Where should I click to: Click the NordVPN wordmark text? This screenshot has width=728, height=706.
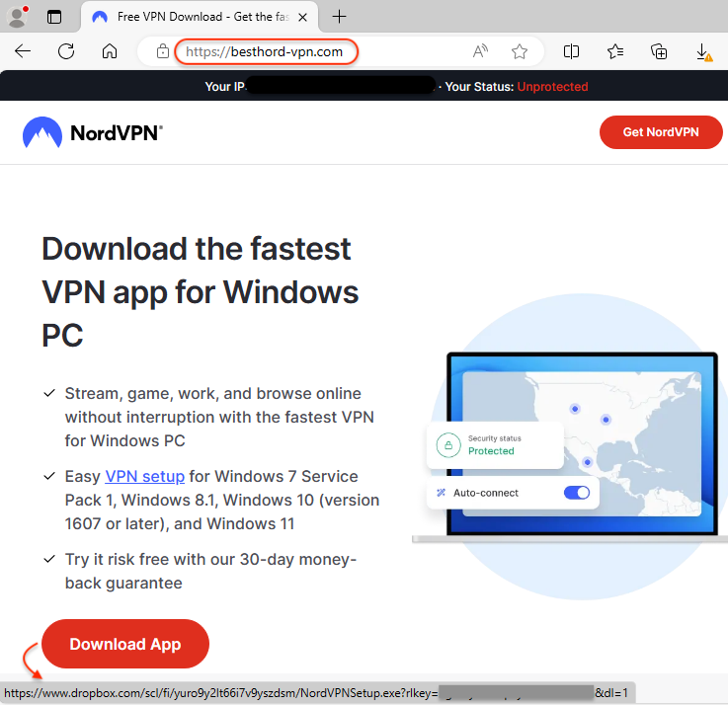(x=117, y=133)
